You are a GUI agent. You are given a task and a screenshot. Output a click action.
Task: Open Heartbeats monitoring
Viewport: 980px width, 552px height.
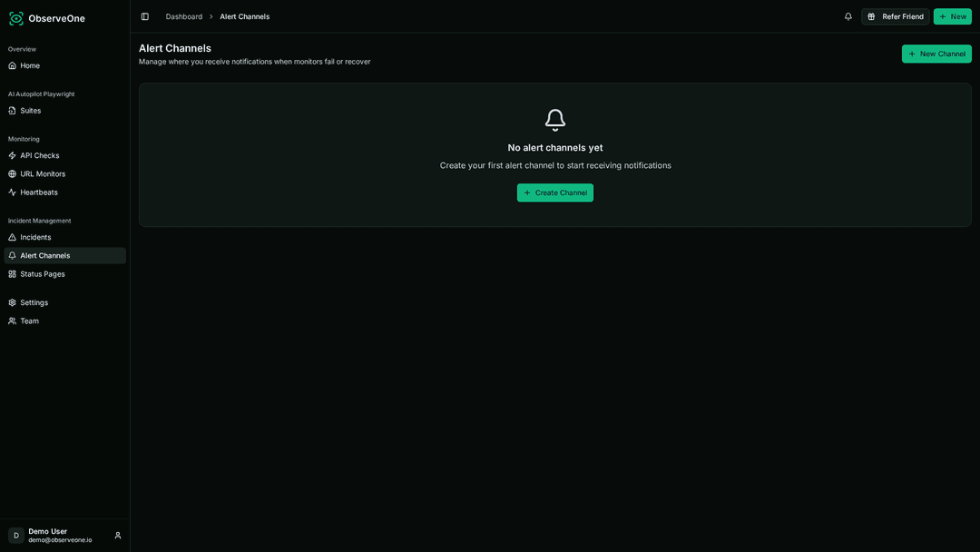coord(65,192)
